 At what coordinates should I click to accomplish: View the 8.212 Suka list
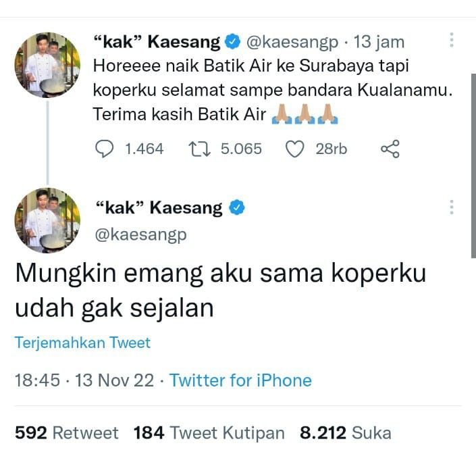tap(345, 432)
